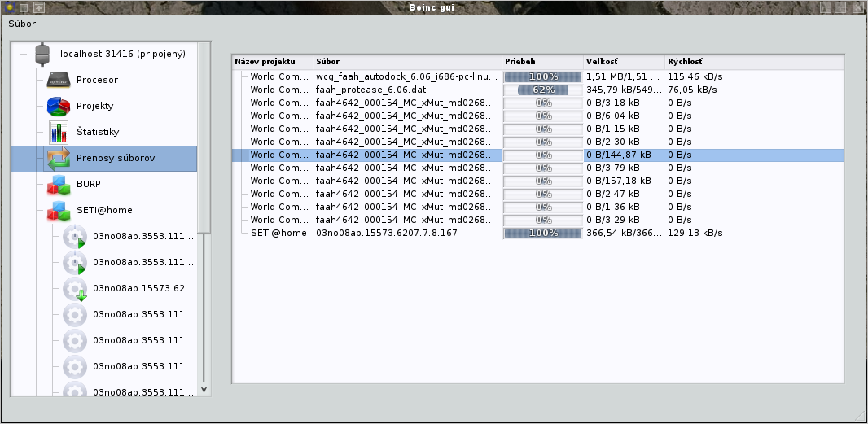
Task: Click the down arrow of the tree scrollbar
Action: (204, 390)
